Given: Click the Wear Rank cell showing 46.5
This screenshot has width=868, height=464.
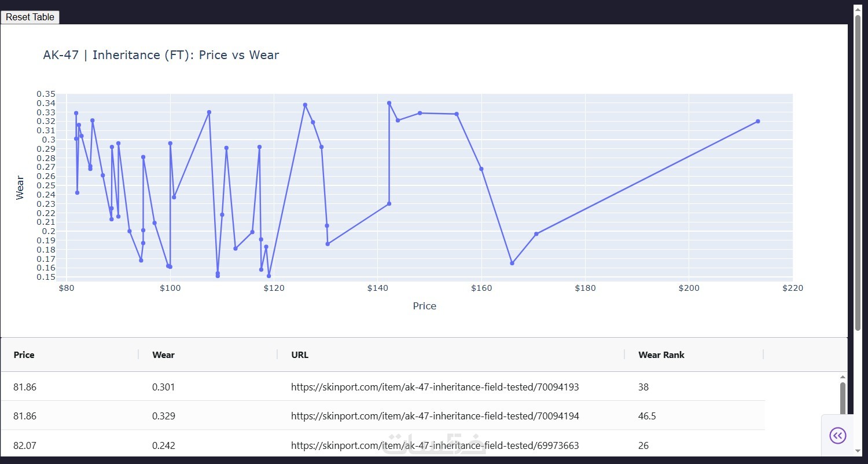Looking at the screenshot, I should click(647, 416).
